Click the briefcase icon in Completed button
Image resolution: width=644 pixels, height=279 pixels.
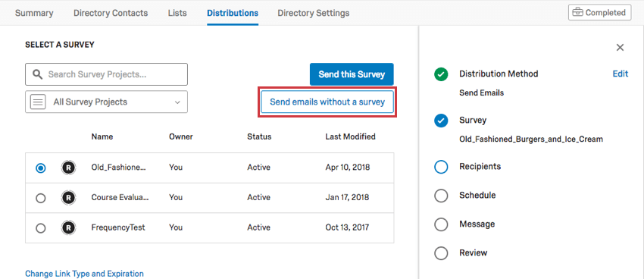coord(578,13)
